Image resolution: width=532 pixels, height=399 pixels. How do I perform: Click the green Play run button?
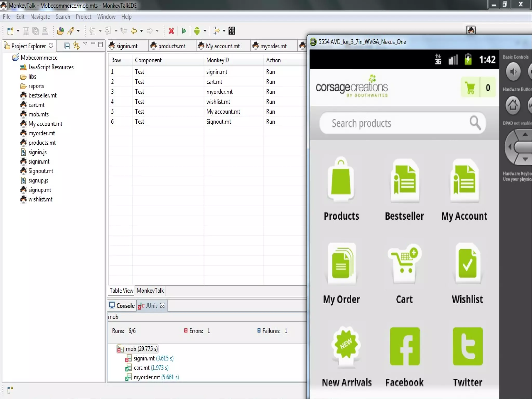184,31
